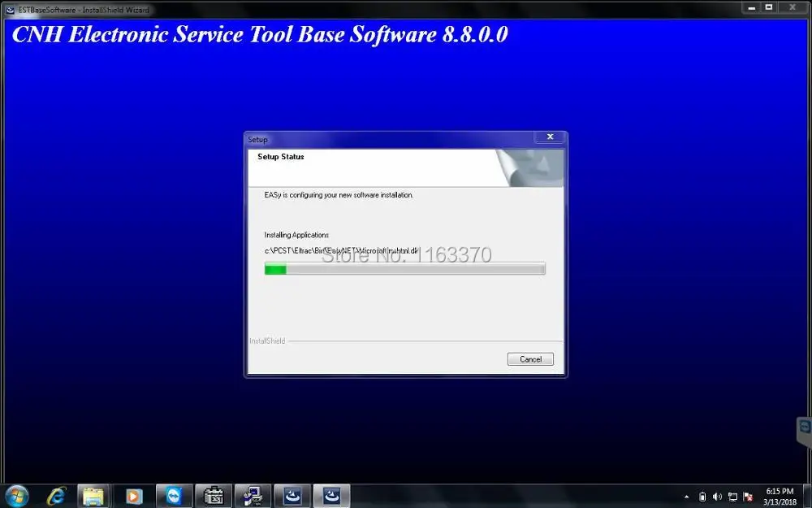
Task: Click the green installation progress bar
Action: tap(404, 268)
